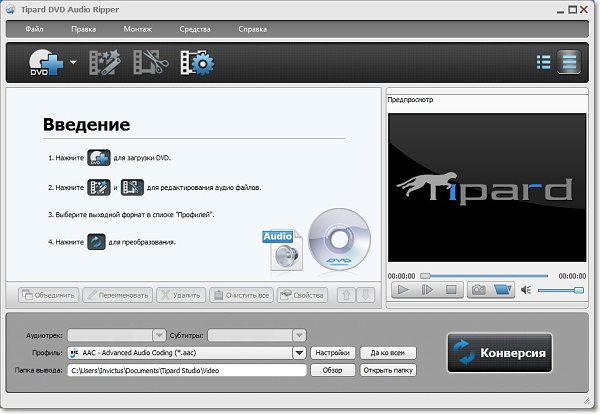Move item down with arrow button

pyautogui.click(x=365, y=295)
